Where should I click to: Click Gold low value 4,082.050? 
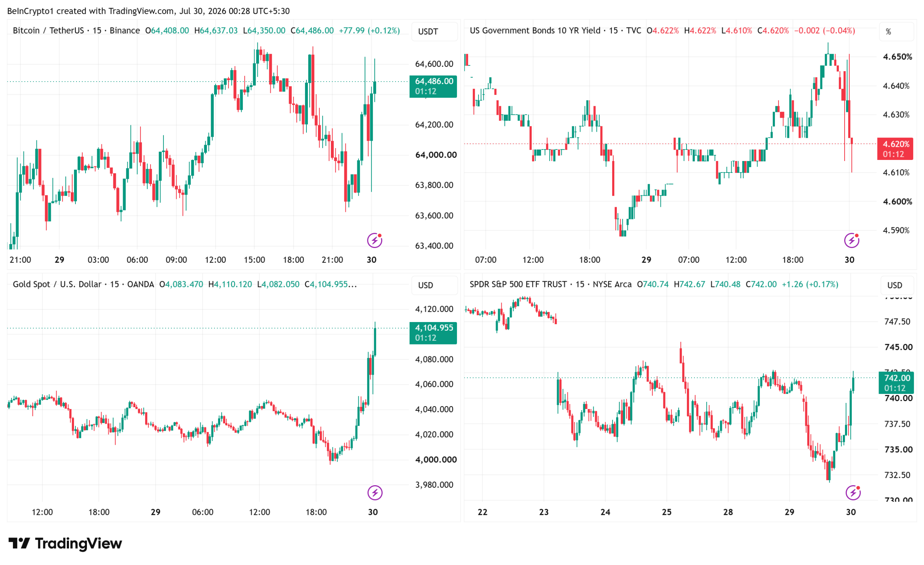pyautogui.click(x=280, y=284)
